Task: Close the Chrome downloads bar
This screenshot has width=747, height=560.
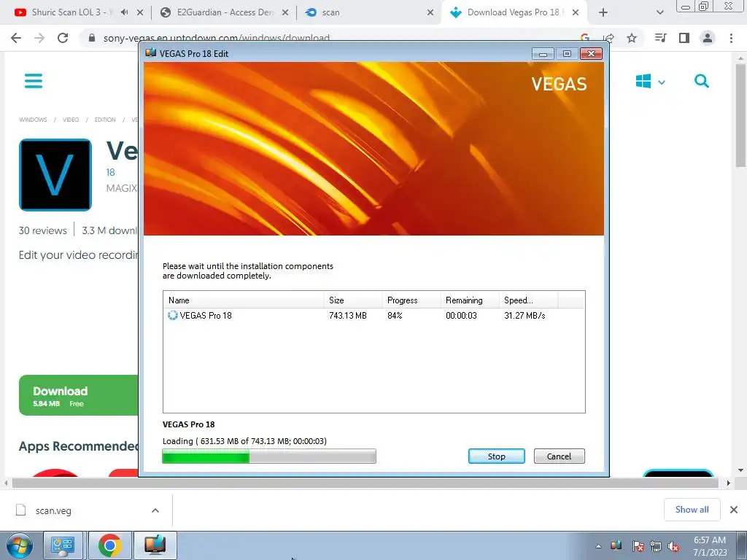Action: pyautogui.click(x=734, y=510)
